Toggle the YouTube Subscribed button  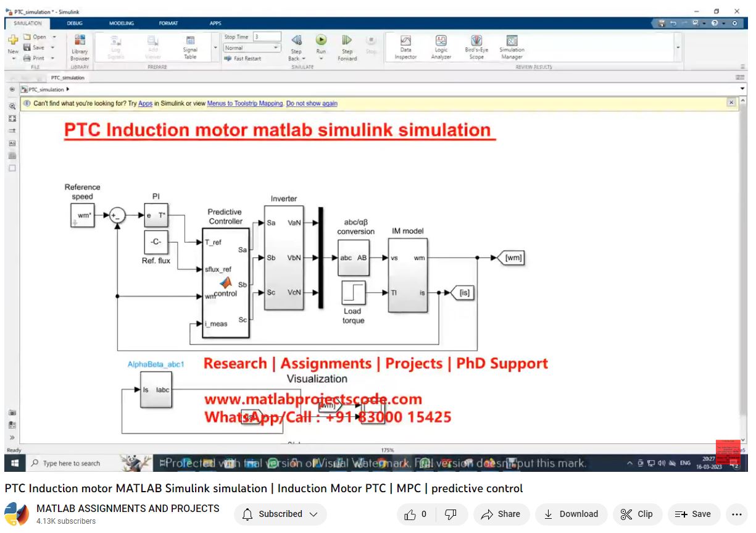(x=280, y=514)
